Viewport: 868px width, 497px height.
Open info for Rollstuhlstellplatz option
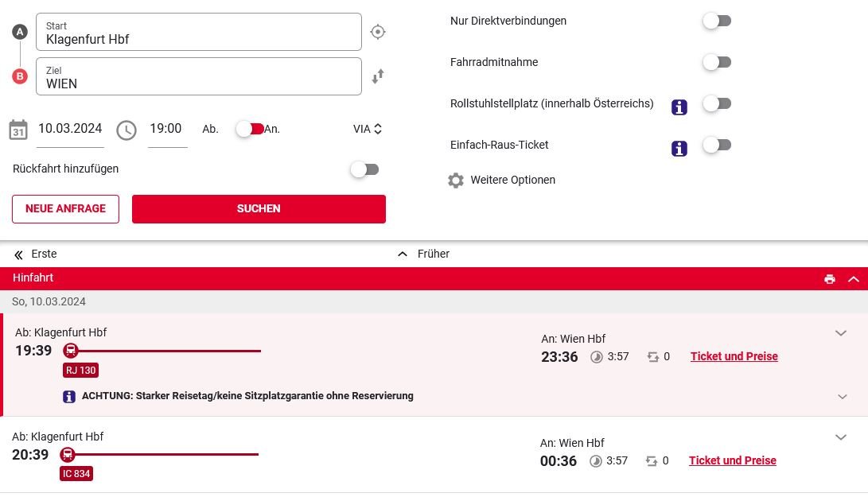coord(679,107)
